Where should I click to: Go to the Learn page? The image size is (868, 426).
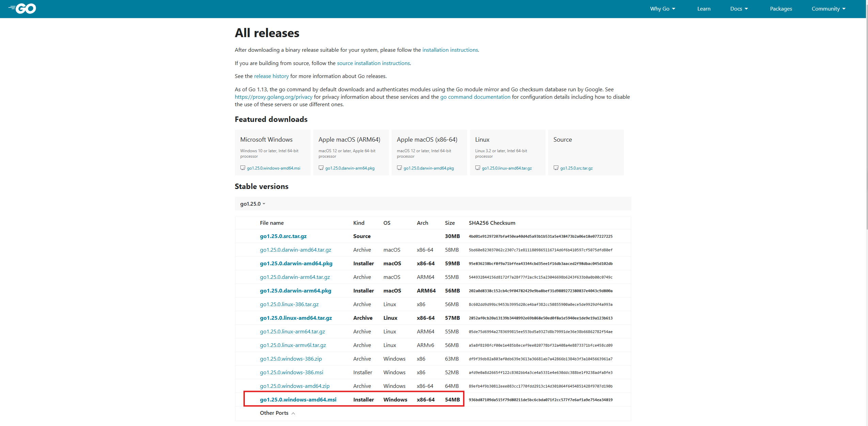tap(704, 9)
